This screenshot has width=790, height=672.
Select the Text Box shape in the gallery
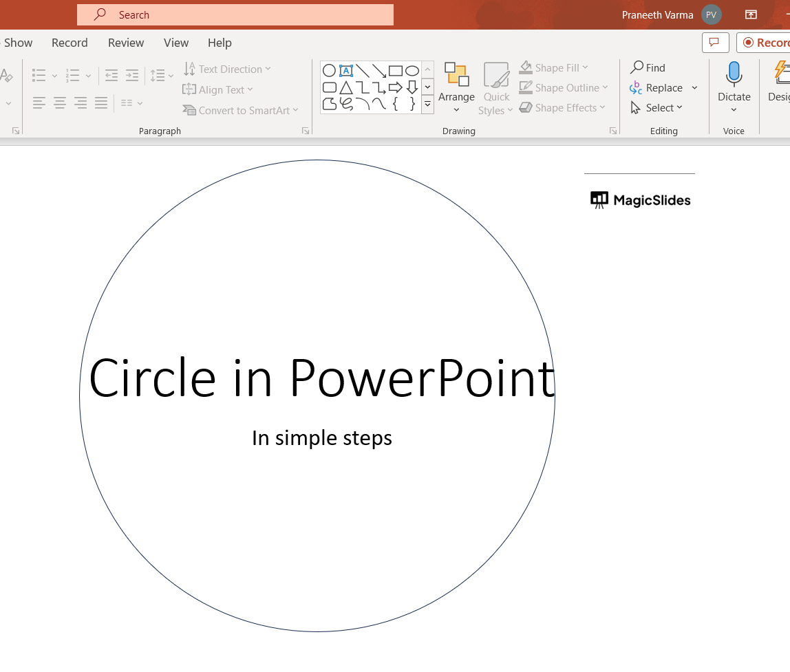point(346,70)
